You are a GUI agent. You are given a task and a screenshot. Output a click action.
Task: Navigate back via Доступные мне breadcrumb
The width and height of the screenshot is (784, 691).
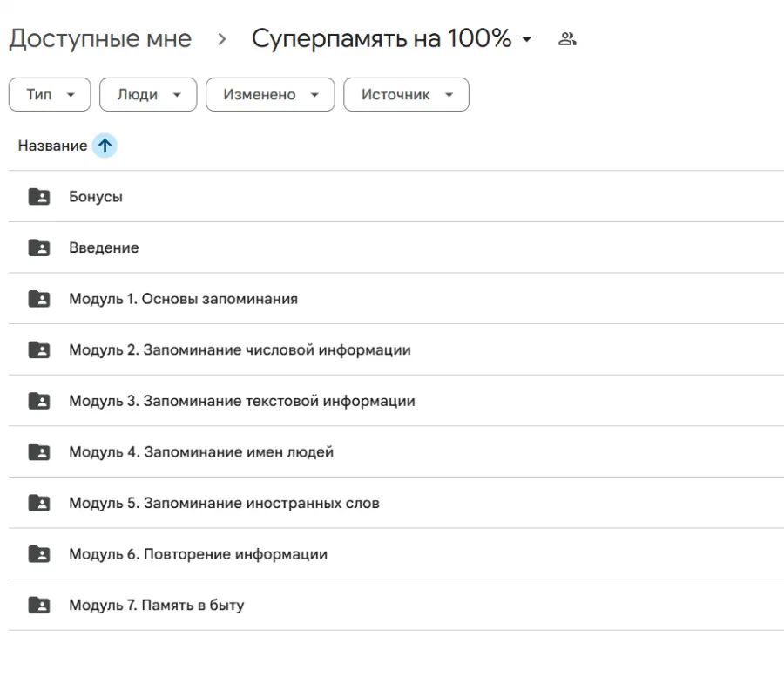99,38
